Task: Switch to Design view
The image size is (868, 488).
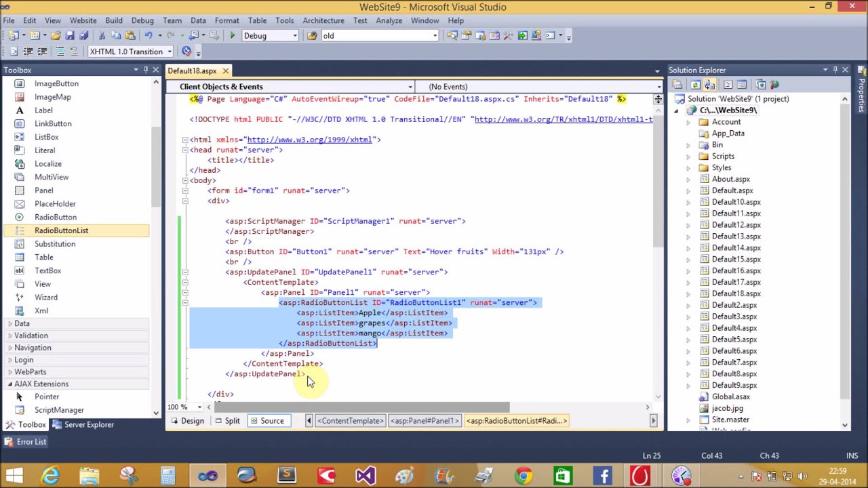Action: pyautogui.click(x=187, y=421)
